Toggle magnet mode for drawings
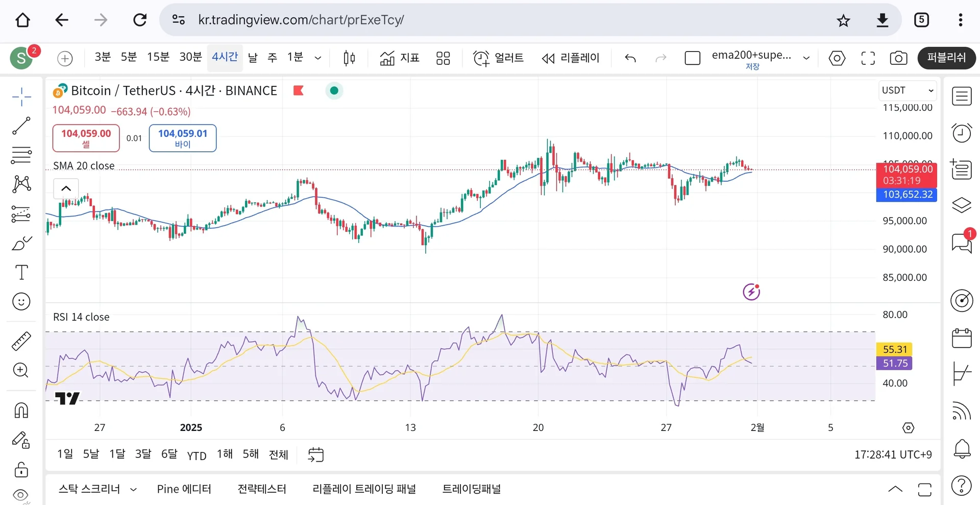The width and height of the screenshot is (980, 505). pos(21,411)
